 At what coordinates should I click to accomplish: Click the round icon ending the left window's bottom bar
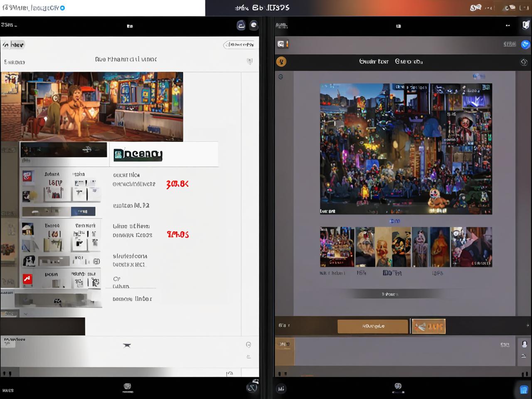252,387
